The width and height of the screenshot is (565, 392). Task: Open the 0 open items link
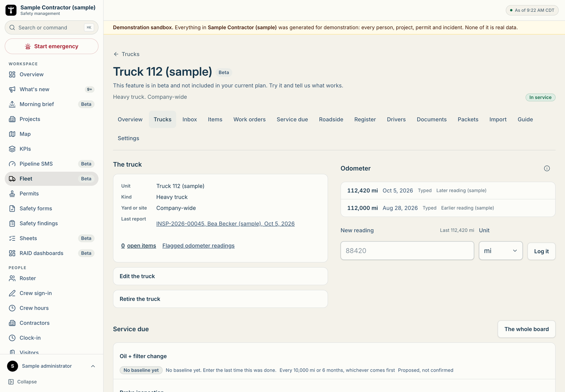point(139,246)
